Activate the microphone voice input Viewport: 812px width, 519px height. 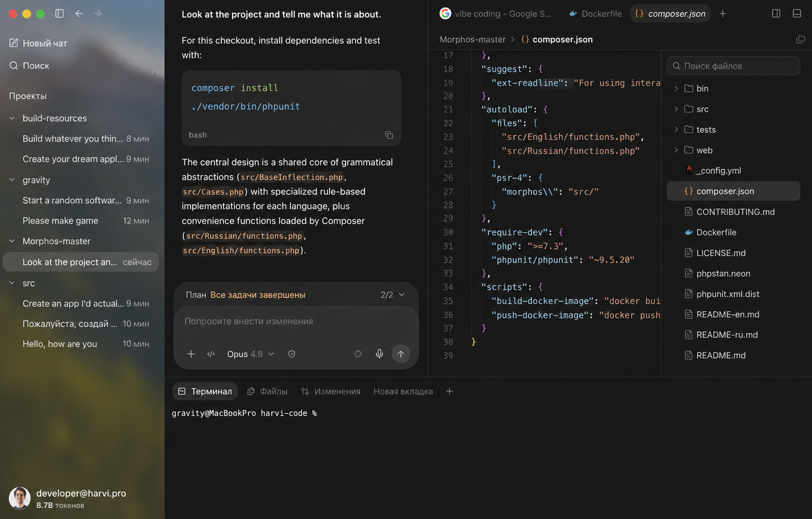pyautogui.click(x=379, y=354)
